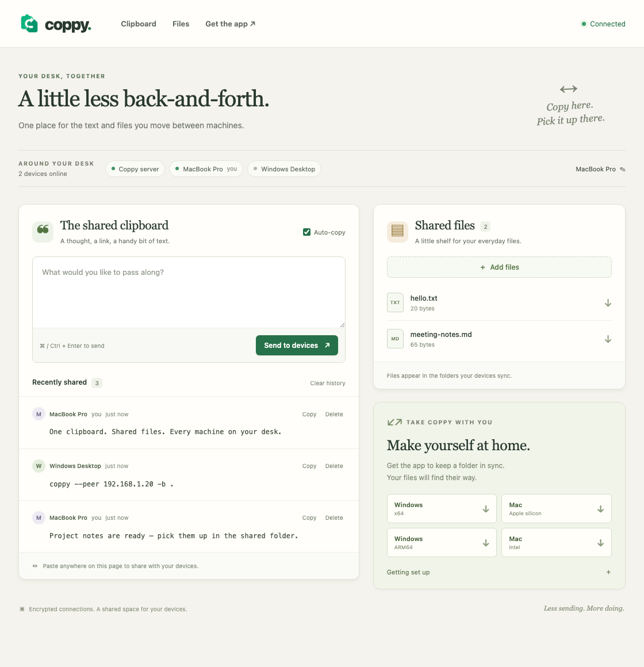The height and width of the screenshot is (667, 644).
Task: Click the Shared files shelf icon
Action: (x=397, y=232)
